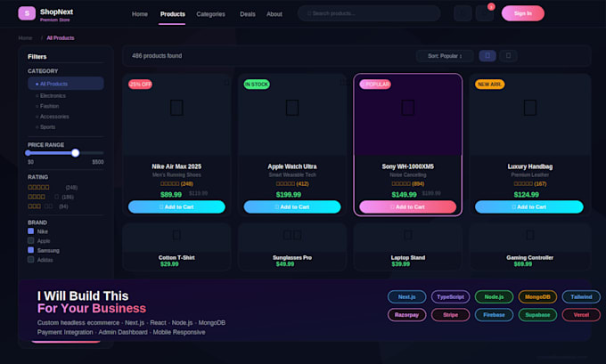Click the Vercel tech tag
The width and height of the screenshot is (606, 364).
[x=581, y=315]
